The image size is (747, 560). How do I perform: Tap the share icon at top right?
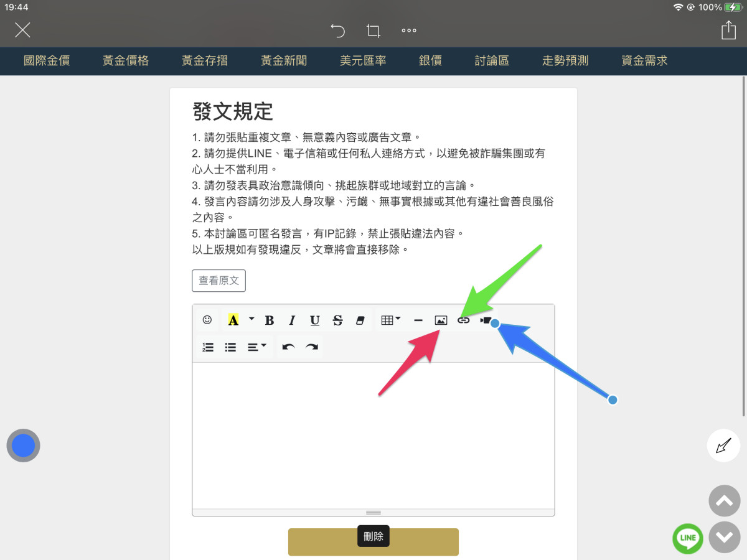[728, 30]
